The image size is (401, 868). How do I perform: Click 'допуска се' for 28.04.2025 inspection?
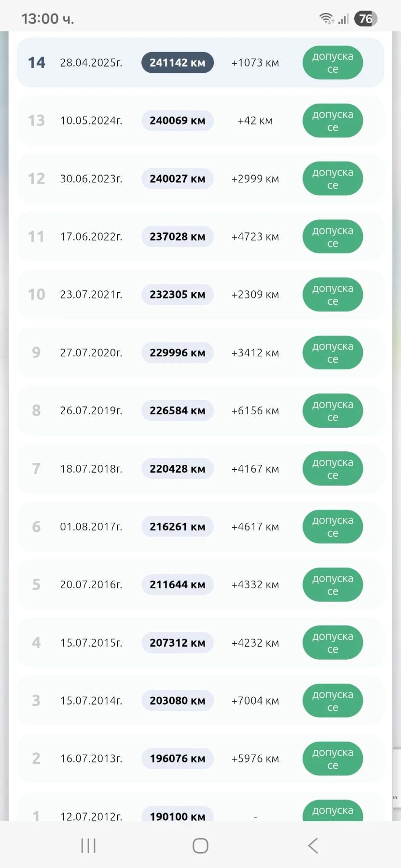click(332, 63)
